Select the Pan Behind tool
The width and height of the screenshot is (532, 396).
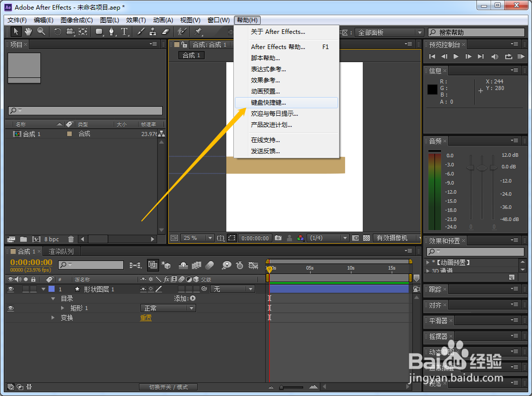[83, 32]
